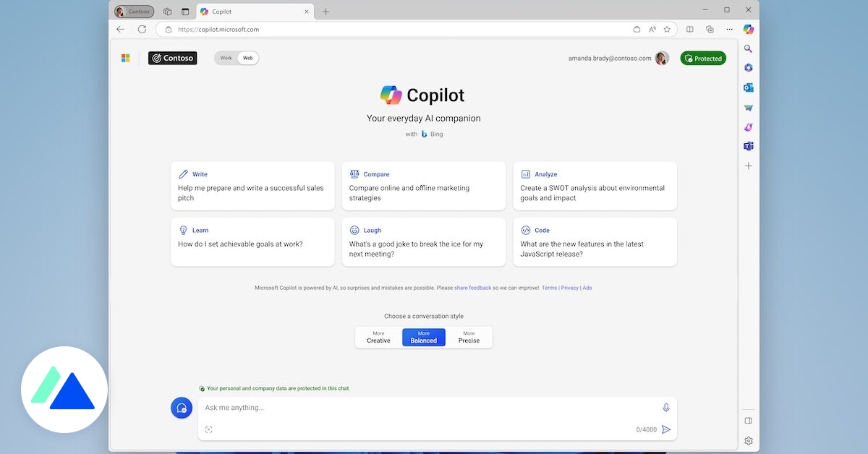Select the Learn achievable goals card
Viewport: 868px width, 454px height.
[x=252, y=242]
